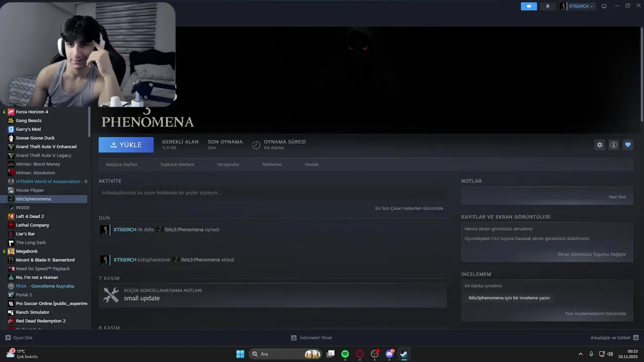
Task: Click the Left 4 Dead 2 icon
Action: 11,216
